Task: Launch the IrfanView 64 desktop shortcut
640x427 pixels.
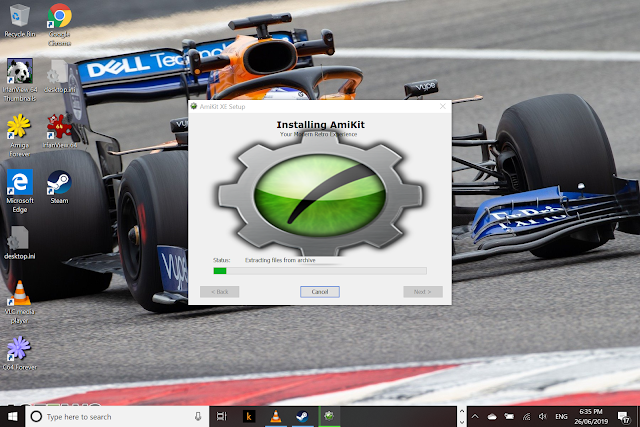Action: [x=60, y=131]
